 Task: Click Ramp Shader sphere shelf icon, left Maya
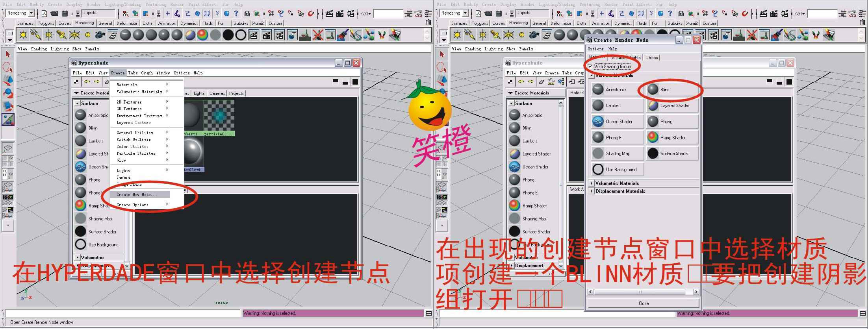(202, 35)
